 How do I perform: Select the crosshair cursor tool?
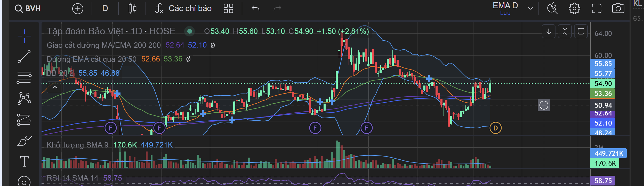coord(24,36)
